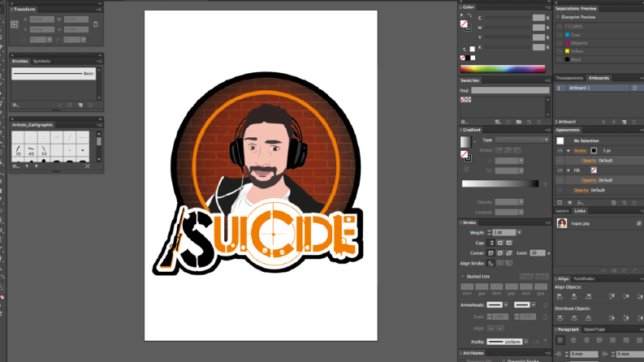
Task: Collapse the Fill attribute in Appearance panel
Action: pyautogui.click(x=568, y=170)
